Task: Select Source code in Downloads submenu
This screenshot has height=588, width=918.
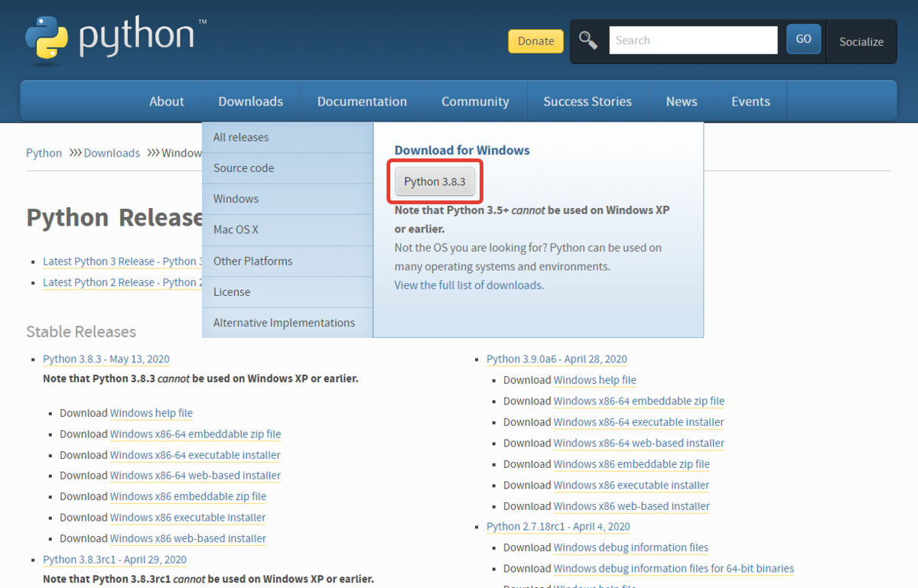Action: 288,168
